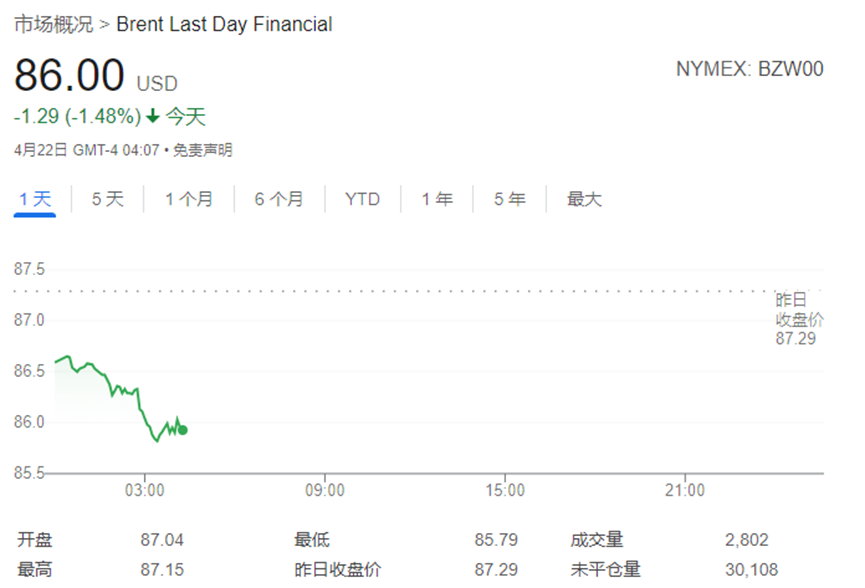Select the 最大 range tab
The image size is (865, 588).
(584, 199)
